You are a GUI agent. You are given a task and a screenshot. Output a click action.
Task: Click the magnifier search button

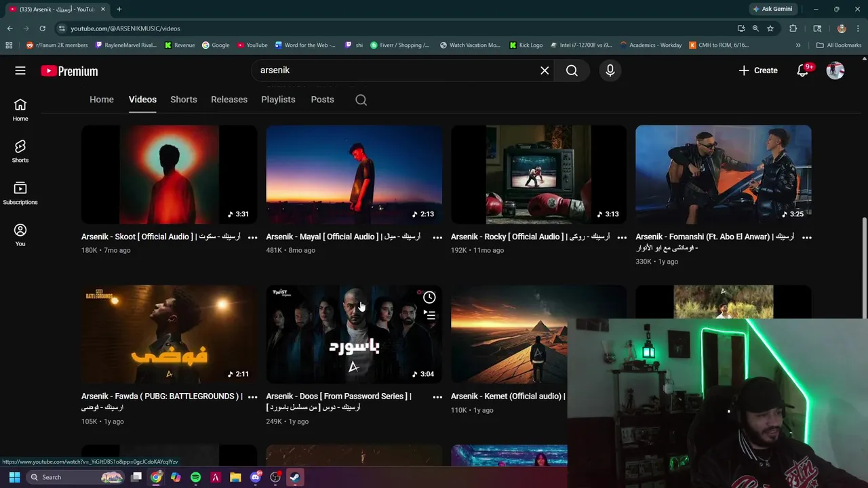tap(572, 70)
